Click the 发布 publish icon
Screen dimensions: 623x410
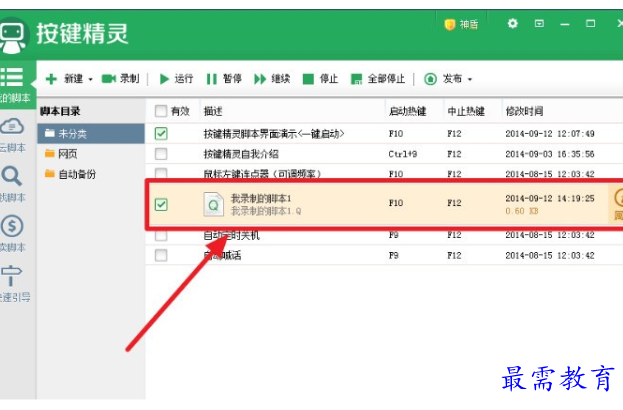[x=430, y=79]
